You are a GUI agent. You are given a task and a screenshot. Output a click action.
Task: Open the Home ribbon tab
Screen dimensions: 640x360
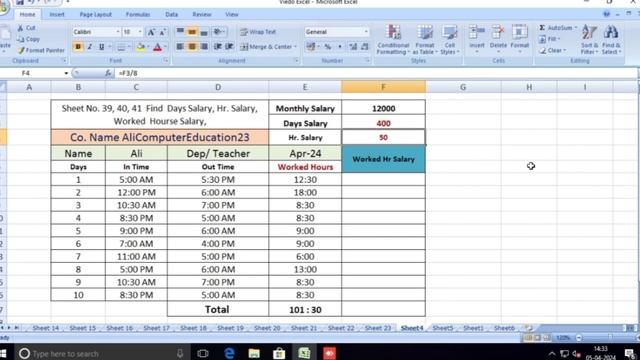point(27,14)
